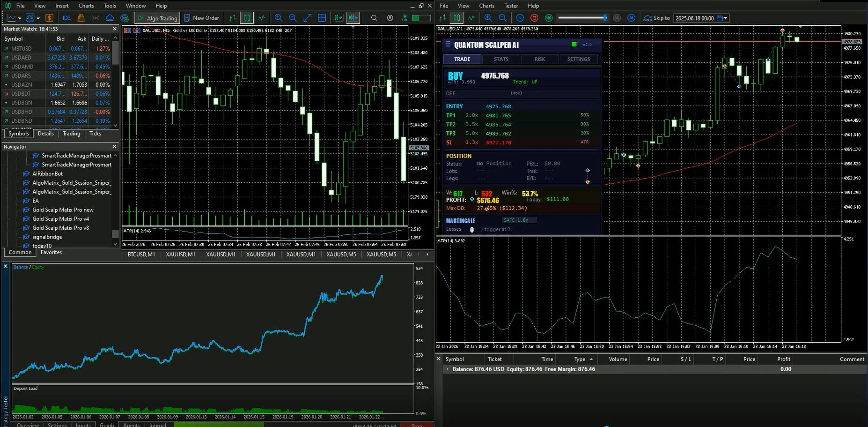This screenshot has width=868, height=427.
Task: Select the candlestick chart icon on left toolbar
Action: [247, 18]
